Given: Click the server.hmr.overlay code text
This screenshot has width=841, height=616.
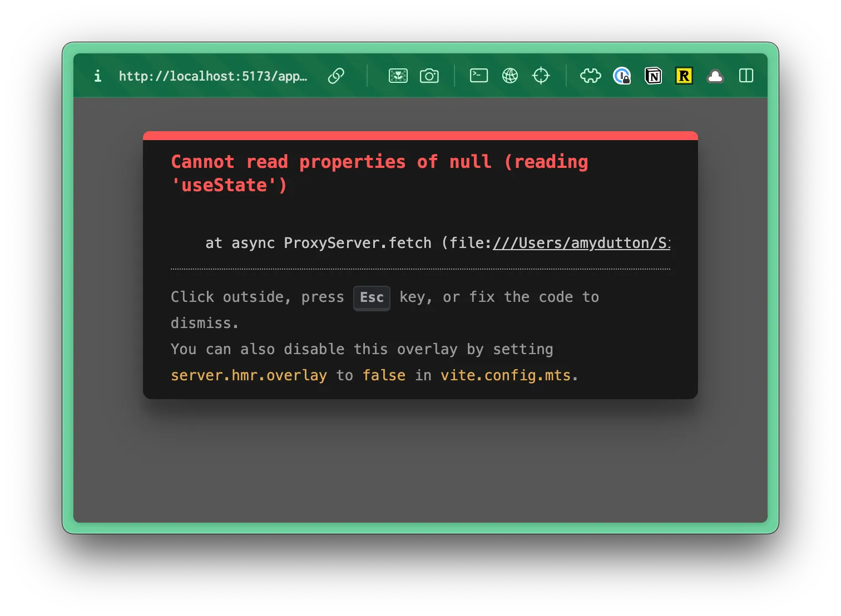Looking at the screenshot, I should (x=249, y=376).
